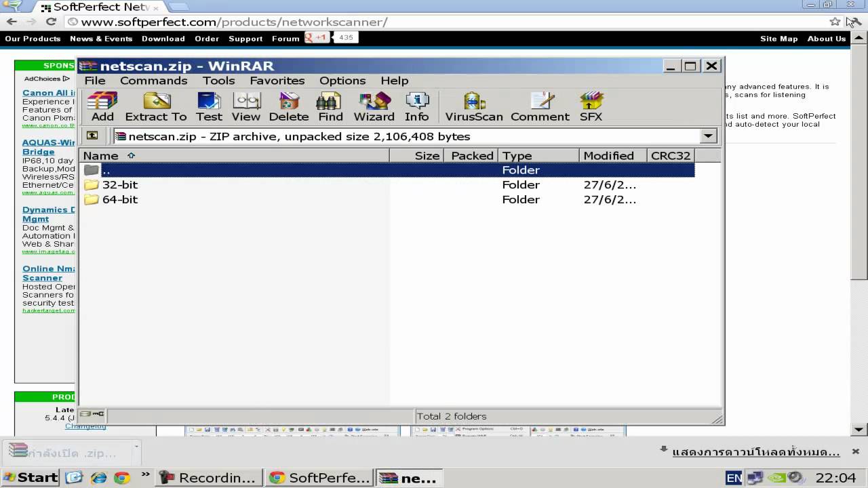Open the Options menu
868x488 pixels.
coord(342,81)
